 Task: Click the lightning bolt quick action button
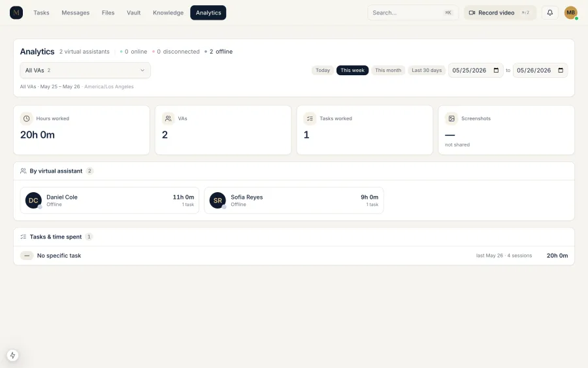12,355
